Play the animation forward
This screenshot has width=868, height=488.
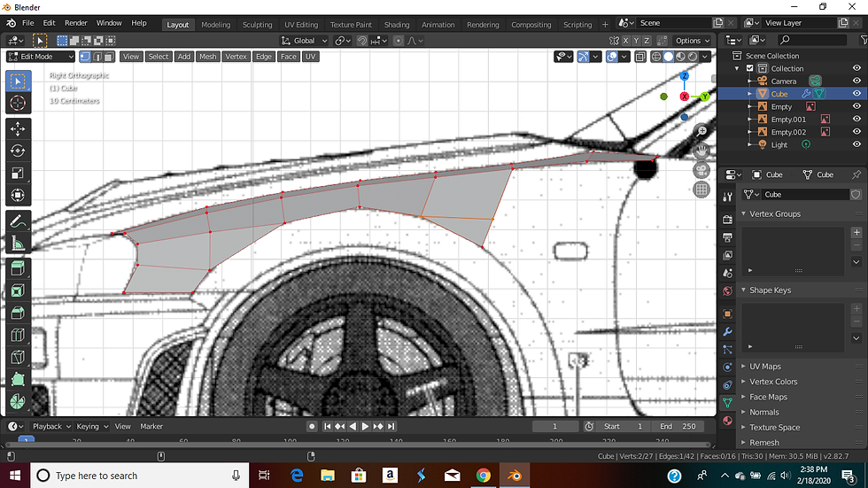tap(365, 426)
